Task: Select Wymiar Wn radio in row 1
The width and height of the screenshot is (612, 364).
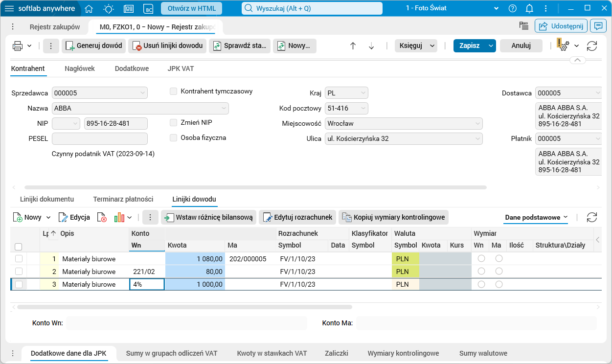Action: pyautogui.click(x=481, y=258)
